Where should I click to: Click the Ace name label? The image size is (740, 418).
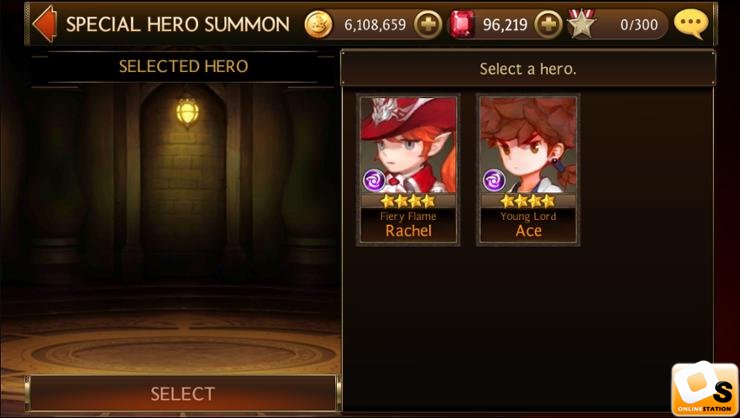[x=529, y=231]
